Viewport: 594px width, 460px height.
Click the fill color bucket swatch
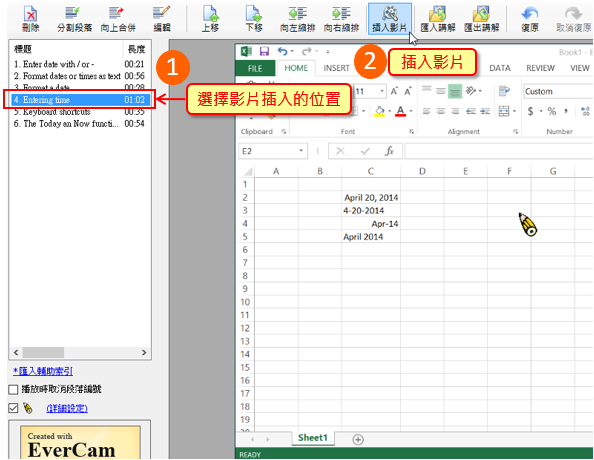click(x=379, y=111)
